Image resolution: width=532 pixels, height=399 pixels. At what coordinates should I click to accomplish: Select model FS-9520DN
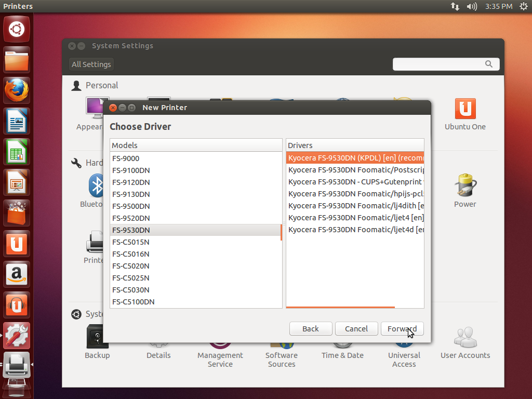pyautogui.click(x=195, y=218)
